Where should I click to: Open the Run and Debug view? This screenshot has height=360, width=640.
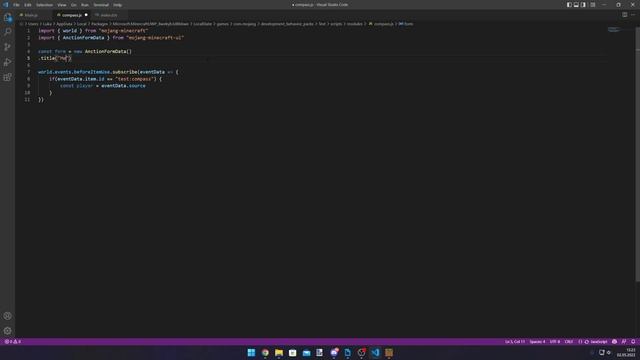point(7,62)
